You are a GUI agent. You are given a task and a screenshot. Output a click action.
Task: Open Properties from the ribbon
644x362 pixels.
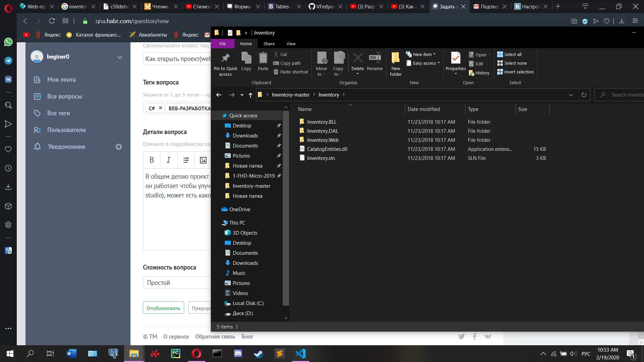coord(455,63)
